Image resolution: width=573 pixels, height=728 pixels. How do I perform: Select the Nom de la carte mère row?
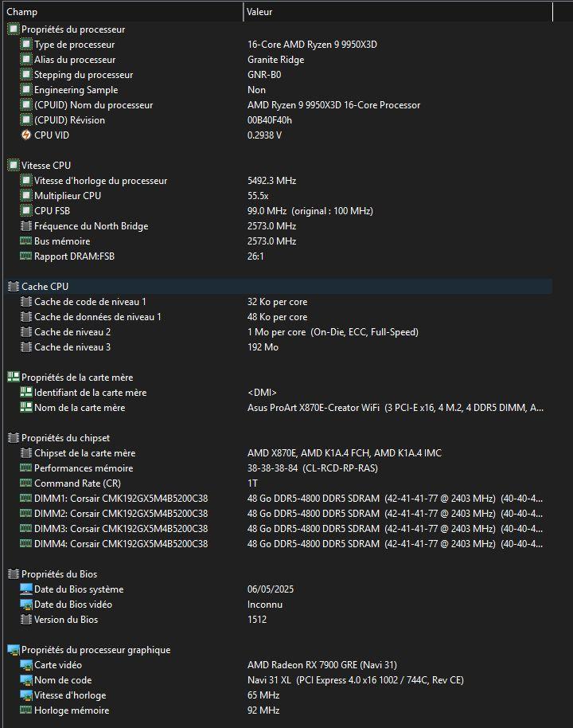point(80,408)
